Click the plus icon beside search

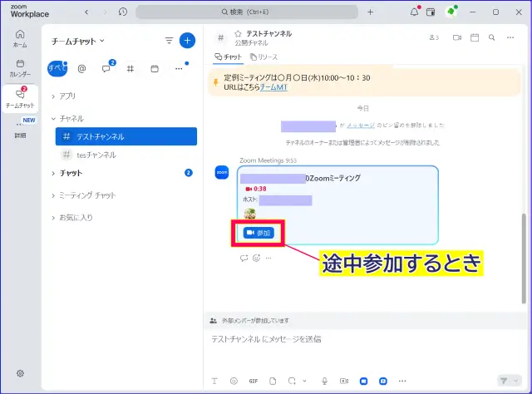(x=371, y=12)
